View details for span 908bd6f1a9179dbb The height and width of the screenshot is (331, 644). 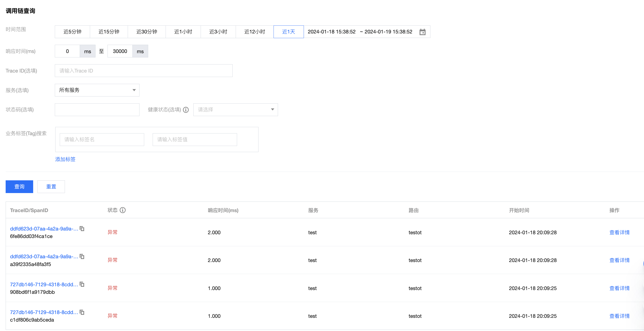click(x=619, y=288)
